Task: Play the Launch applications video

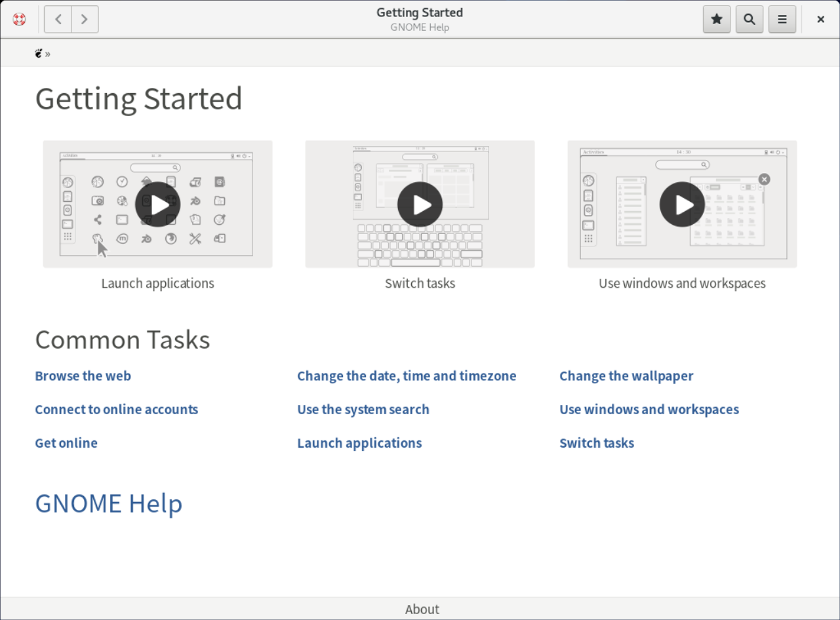Action: click(x=158, y=204)
